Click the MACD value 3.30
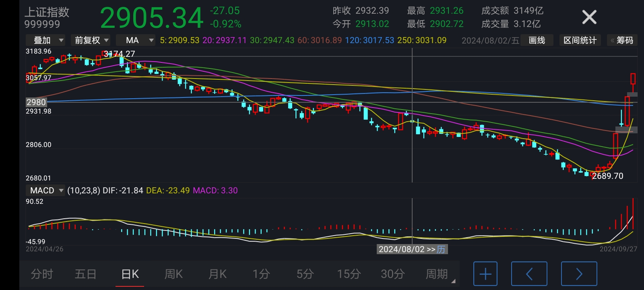644x290 pixels. [229, 190]
